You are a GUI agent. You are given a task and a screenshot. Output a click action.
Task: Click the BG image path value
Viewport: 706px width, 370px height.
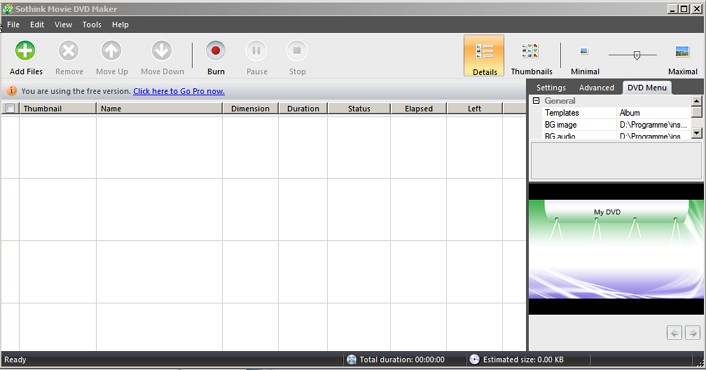(x=653, y=125)
